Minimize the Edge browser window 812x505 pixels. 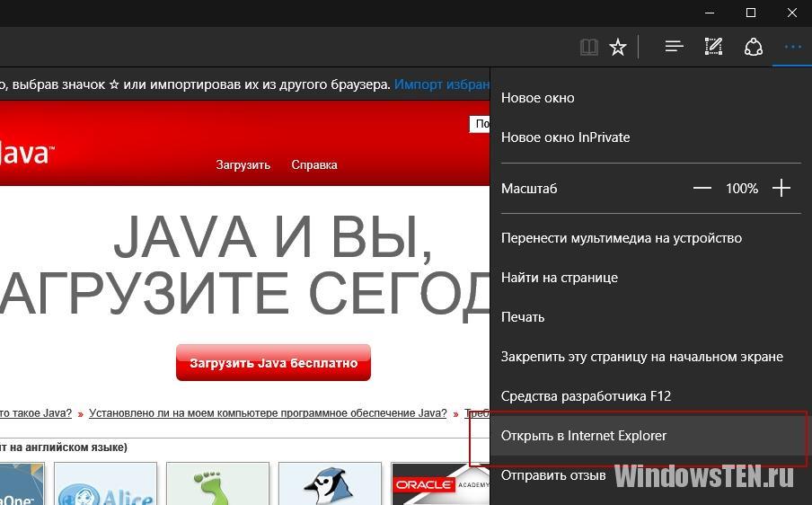(x=710, y=13)
